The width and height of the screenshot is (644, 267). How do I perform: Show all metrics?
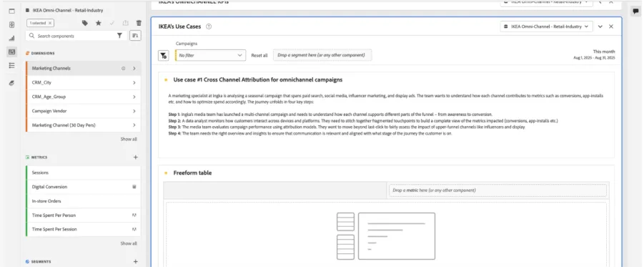129,243
